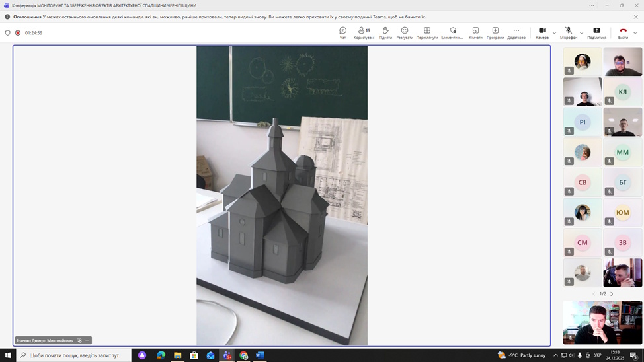Screen dimensions: 644x362
Task: Open the Реагувати reactions menu
Action: (405, 32)
